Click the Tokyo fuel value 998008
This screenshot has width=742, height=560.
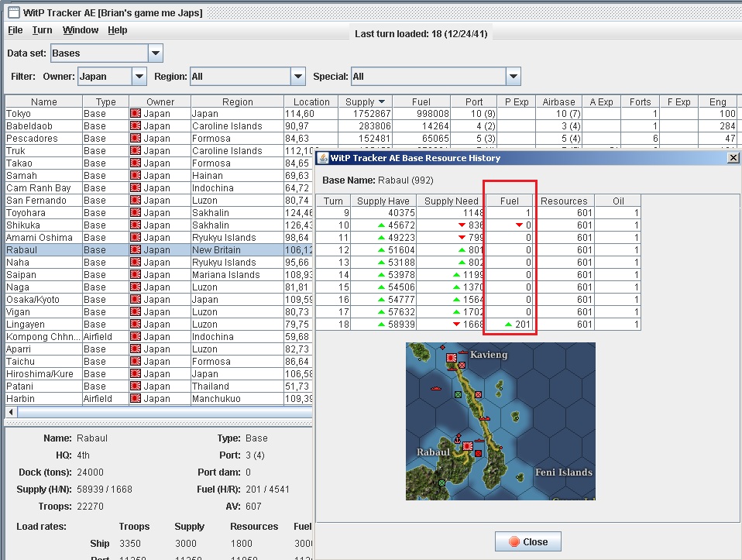point(432,114)
